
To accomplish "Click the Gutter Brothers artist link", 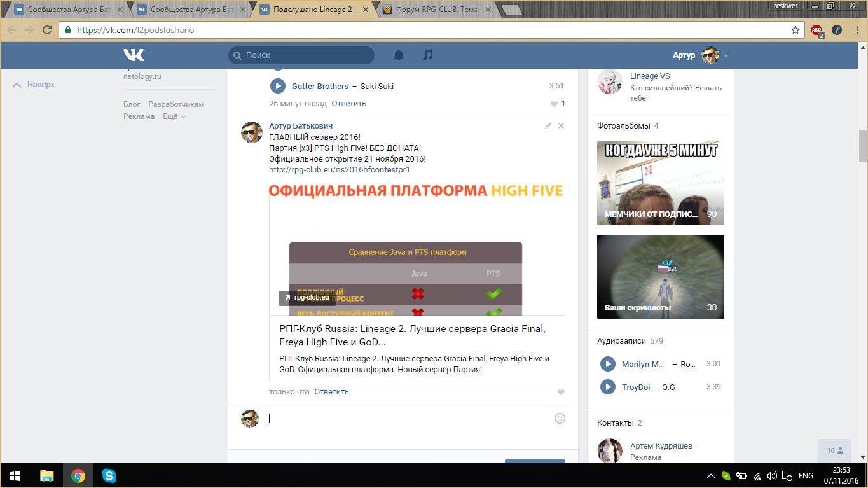I will (x=320, y=87).
